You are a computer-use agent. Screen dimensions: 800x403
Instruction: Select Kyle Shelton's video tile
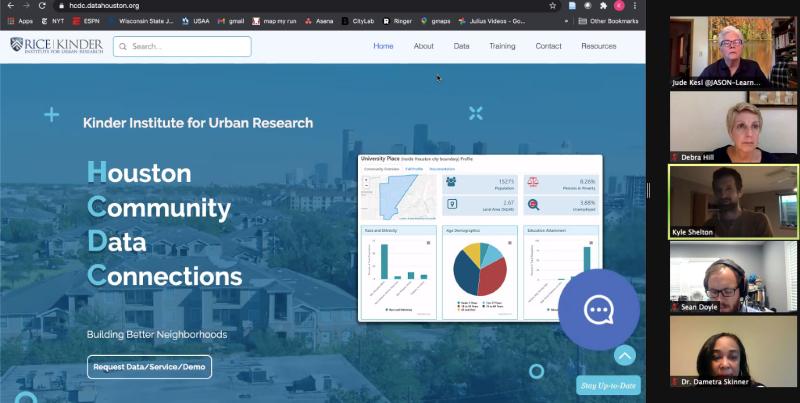tap(734, 202)
